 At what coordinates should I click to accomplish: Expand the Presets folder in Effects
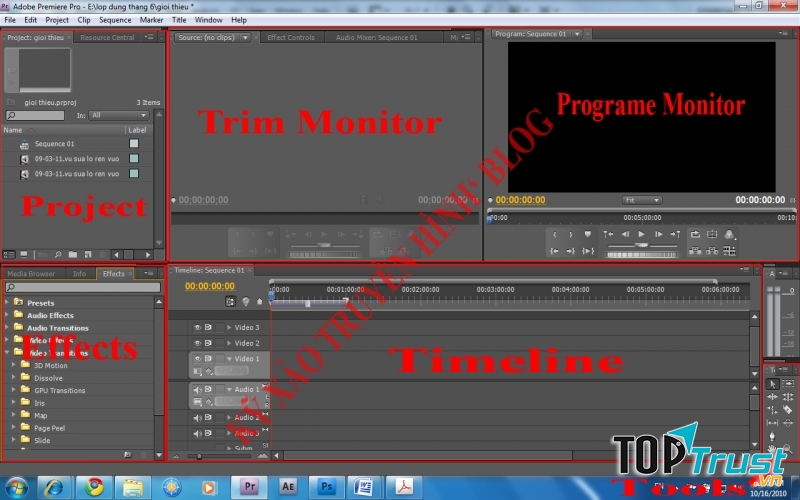(x=7, y=303)
